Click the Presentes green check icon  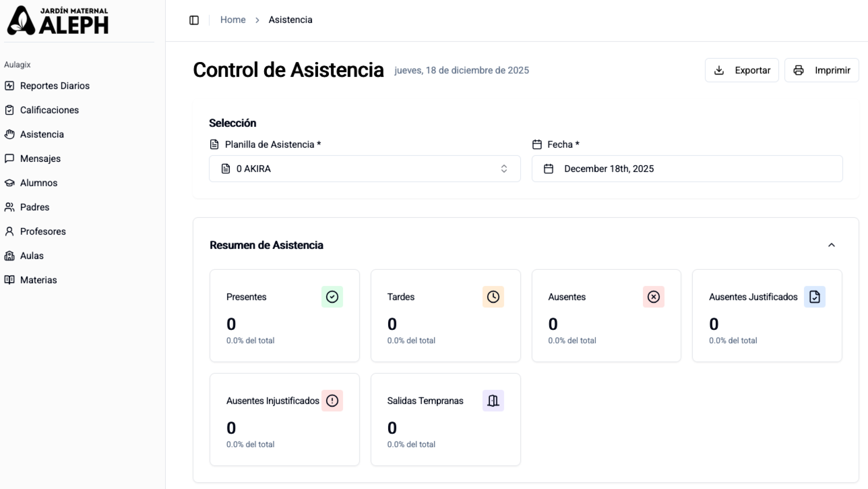(x=332, y=297)
